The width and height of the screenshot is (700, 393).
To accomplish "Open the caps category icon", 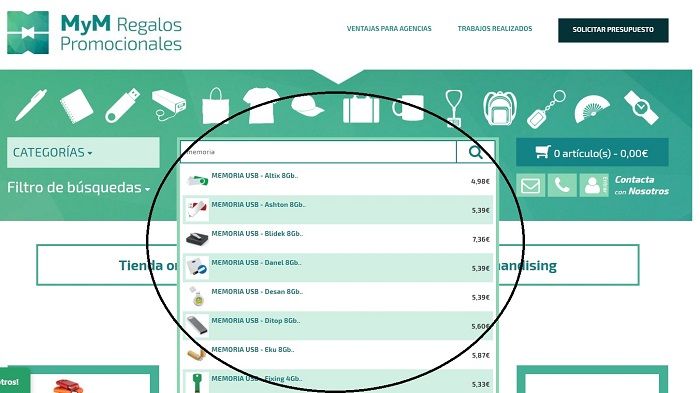I will point(307,106).
